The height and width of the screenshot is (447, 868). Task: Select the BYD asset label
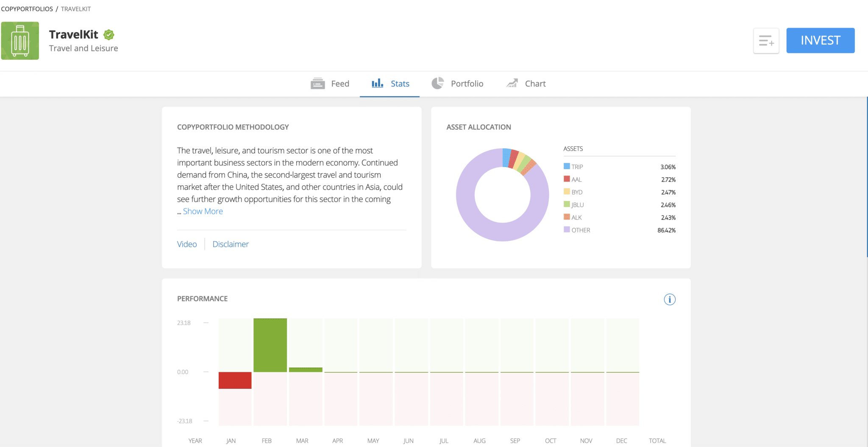point(577,193)
